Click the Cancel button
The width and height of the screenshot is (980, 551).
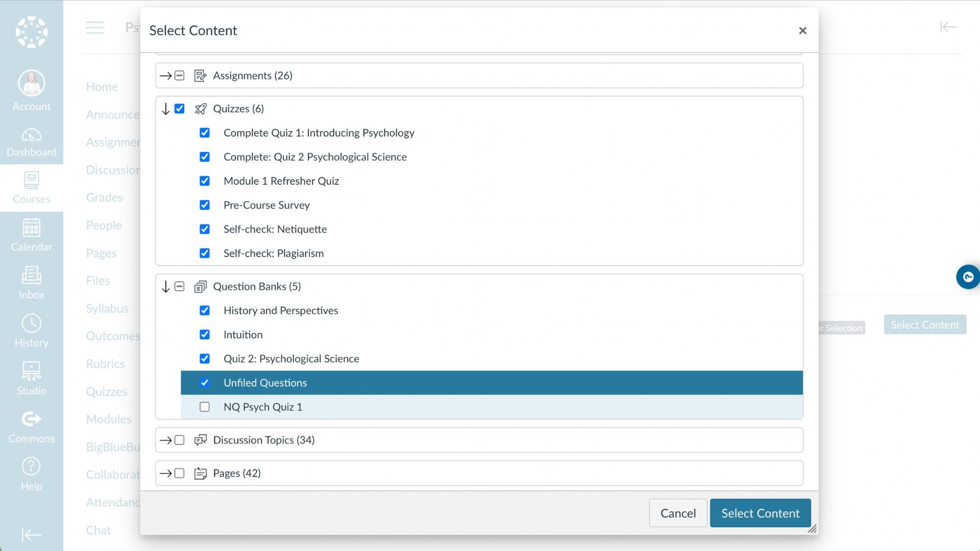(x=678, y=513)
